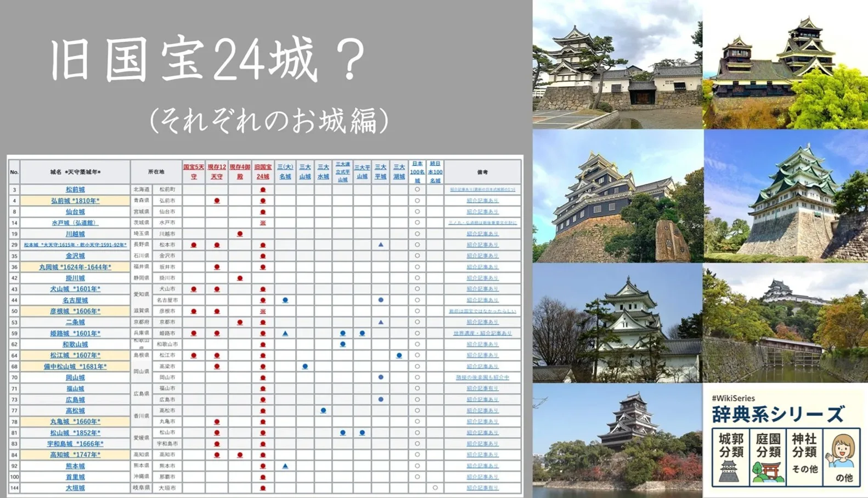Screen dimensions: 868x498
Task: Click the castle icon under 城郭分類
Action: click(729, 471)
